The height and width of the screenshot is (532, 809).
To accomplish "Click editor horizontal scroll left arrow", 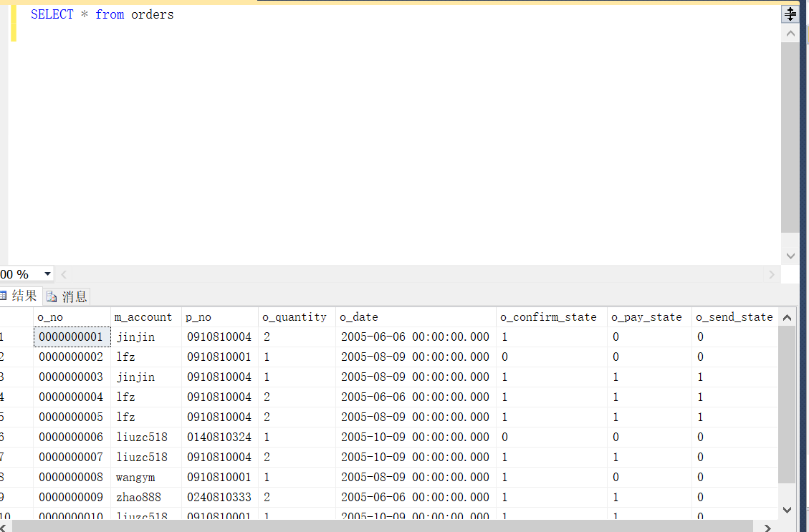I will 64,274.
